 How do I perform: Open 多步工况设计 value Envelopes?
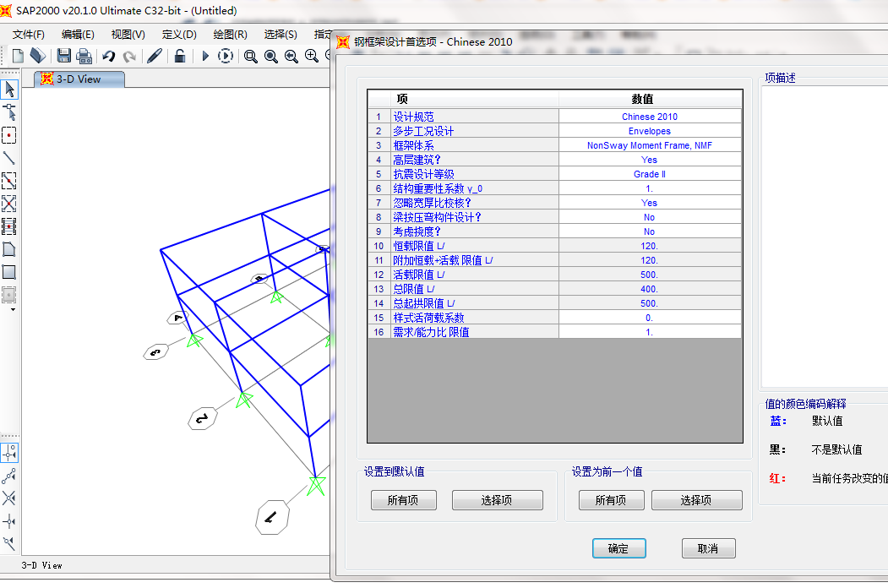(x=650, y=131)
